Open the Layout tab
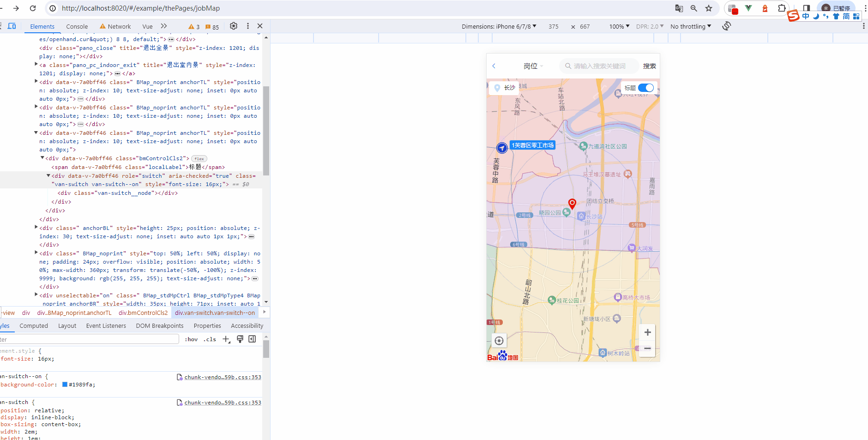Image resolution: width=868 pixels, height=440 pixels. pyautogui.click(x=67, y=325)
